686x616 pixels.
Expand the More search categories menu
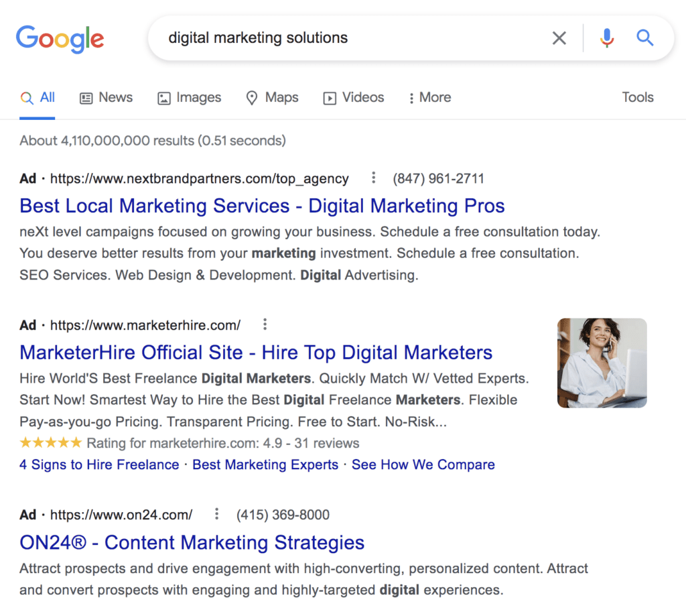point(429,98)
